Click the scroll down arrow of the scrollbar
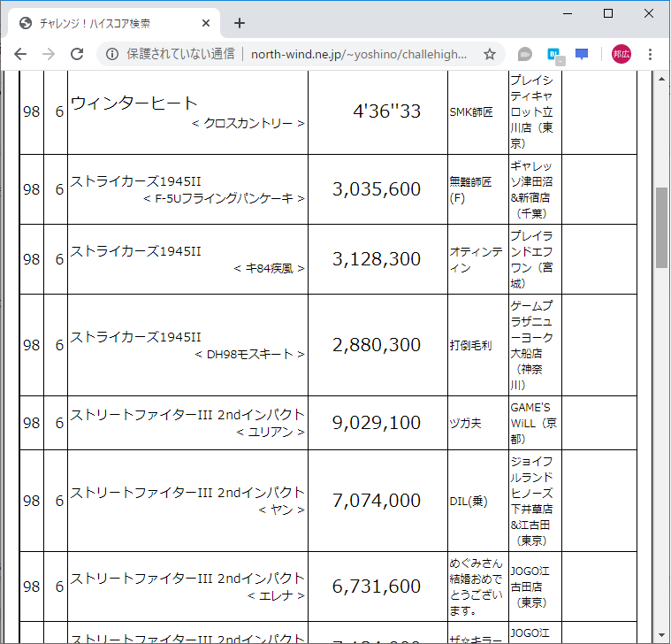671x644 pixels. pyautogui.click(x=661, y=635)
